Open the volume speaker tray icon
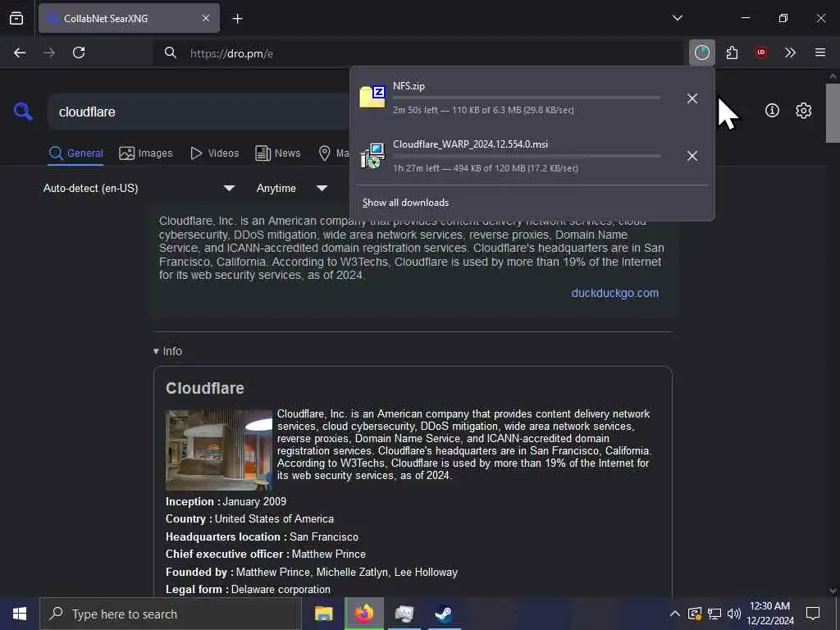This screenshot has height=630, width=840. click(734, 614)
